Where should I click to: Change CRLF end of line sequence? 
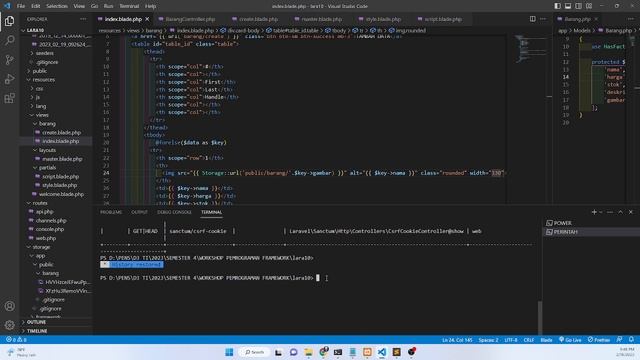(529, 340)
